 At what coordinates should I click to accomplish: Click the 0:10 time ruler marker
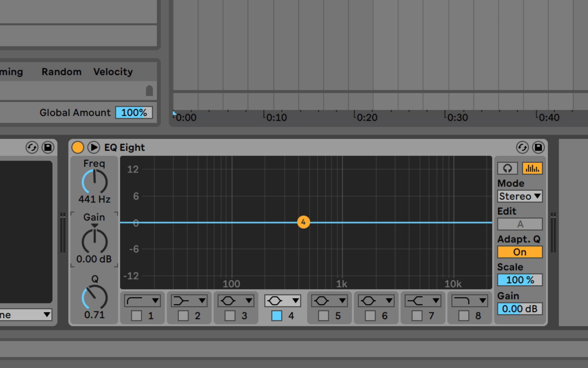click(276, 117)
